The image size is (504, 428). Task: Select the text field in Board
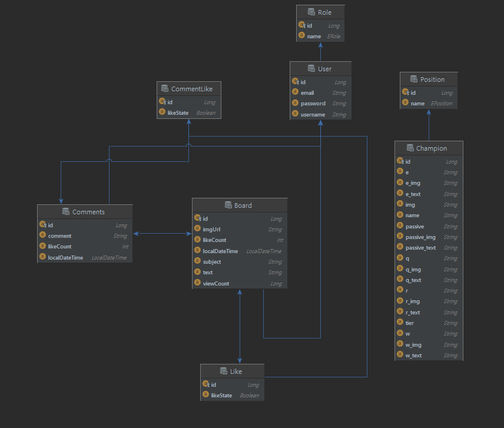tap(240, 273)
